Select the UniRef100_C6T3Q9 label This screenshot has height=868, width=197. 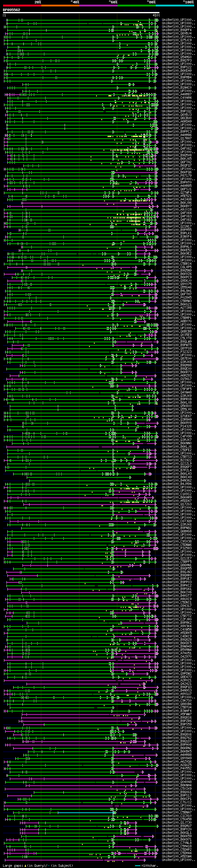click(177, 521)
